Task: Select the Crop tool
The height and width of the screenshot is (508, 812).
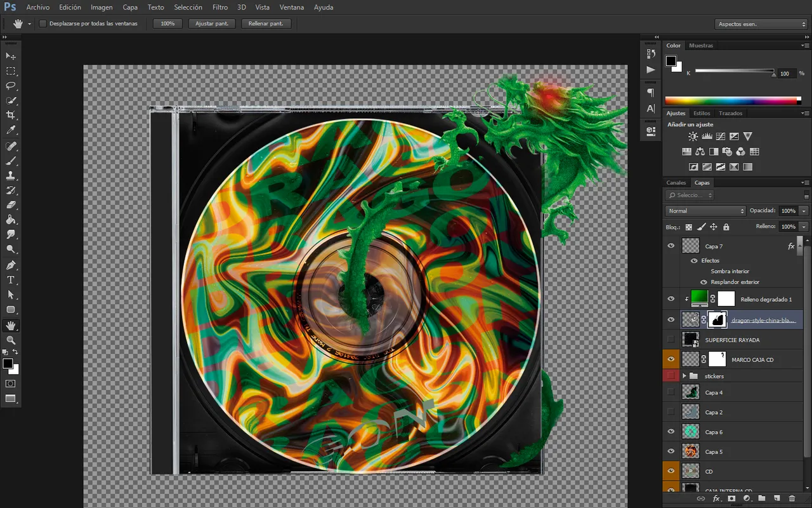Action: point(11,115)
